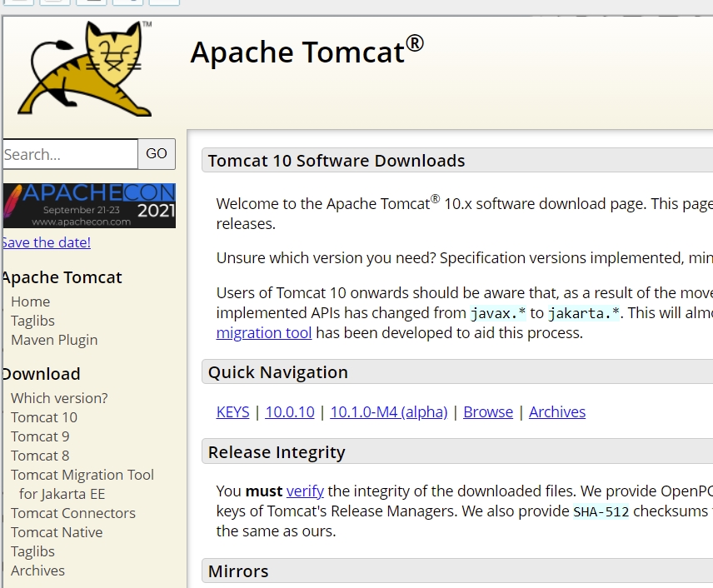Open the ApacheCon 2021 banner

coord(89,206)
